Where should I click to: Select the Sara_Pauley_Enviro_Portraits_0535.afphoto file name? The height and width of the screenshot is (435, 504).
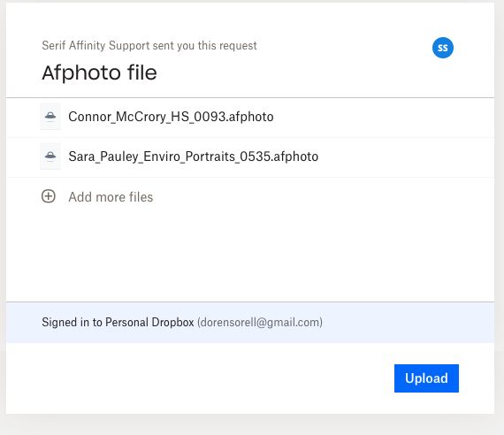(194, 156)
